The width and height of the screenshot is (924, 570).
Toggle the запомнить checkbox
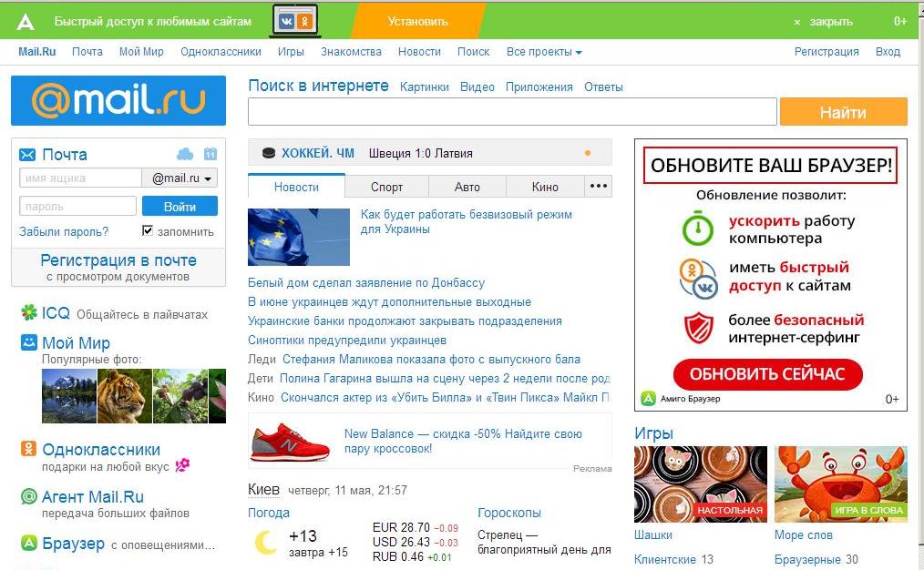tap(148, 230)
